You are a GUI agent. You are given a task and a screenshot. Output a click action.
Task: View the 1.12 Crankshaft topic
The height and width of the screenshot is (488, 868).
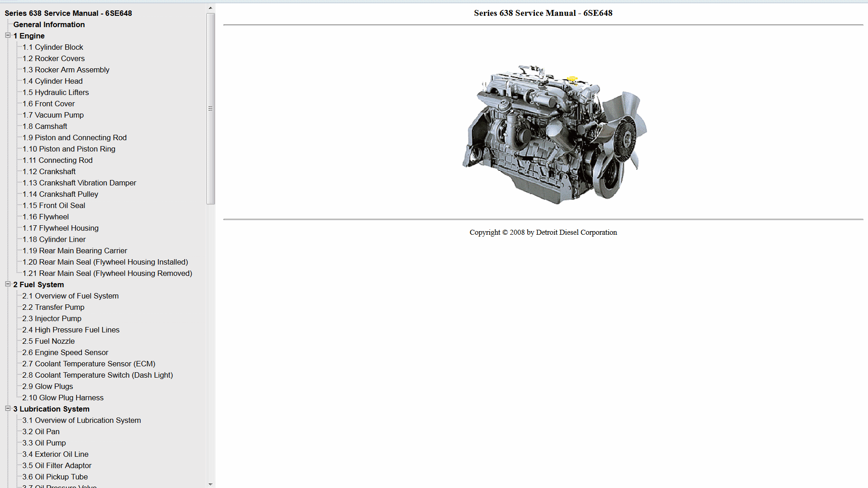[49, 171]
